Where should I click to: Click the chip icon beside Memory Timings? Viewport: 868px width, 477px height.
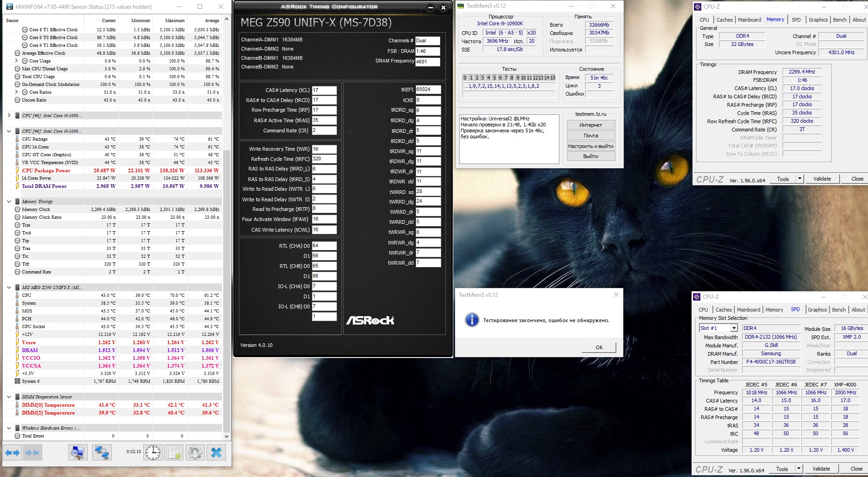tap(17, 201)
